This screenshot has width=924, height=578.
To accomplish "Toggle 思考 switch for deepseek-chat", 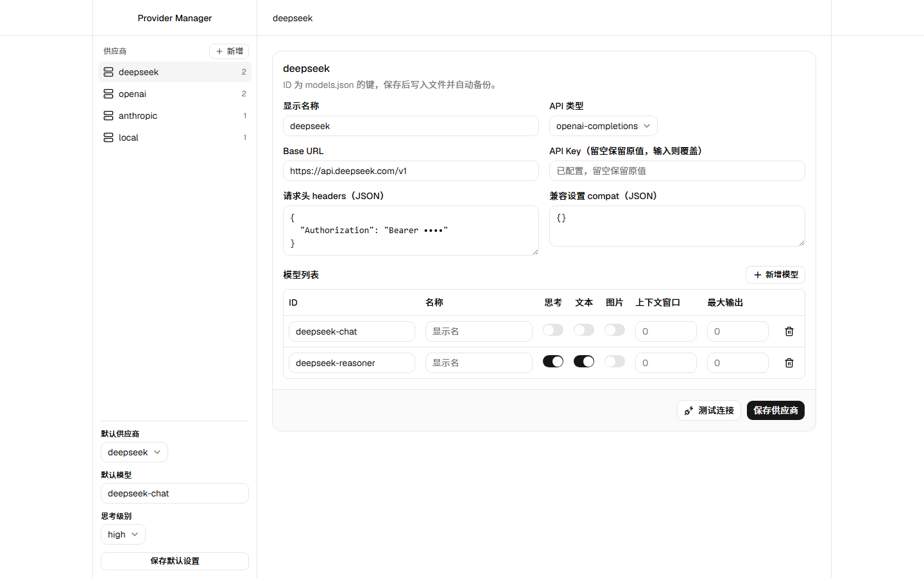I will 553,330.
